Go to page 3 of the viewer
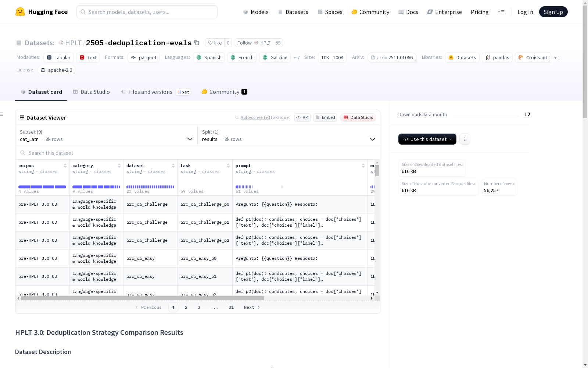588x368 pixels. coord(199,307)
